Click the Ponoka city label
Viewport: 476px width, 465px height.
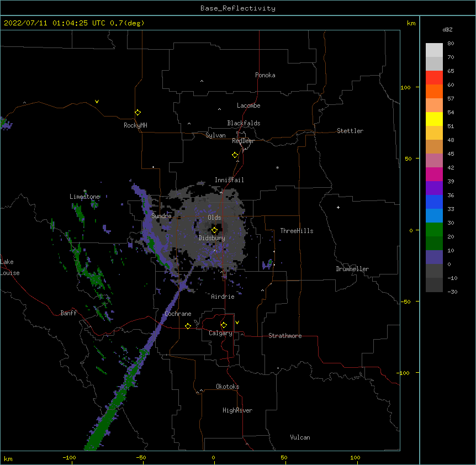(265, 75)
